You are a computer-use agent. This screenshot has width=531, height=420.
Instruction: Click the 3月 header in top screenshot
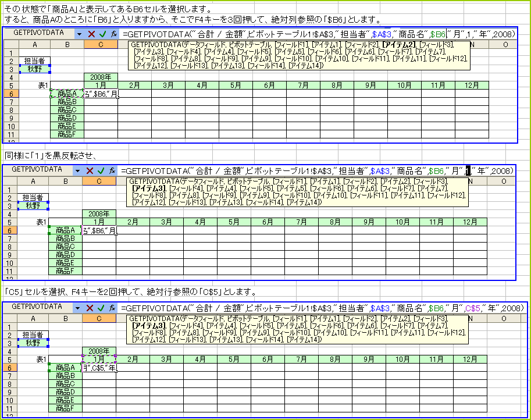168,86
